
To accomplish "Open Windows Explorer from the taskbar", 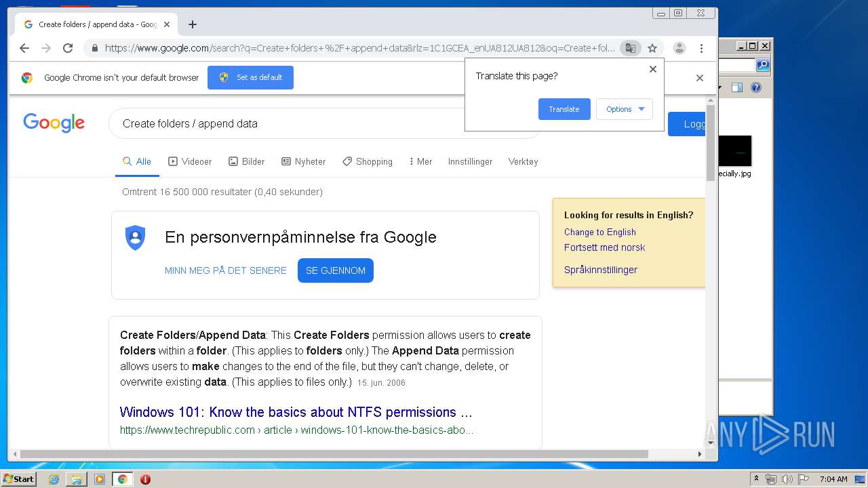I will [x=77, y=479].
